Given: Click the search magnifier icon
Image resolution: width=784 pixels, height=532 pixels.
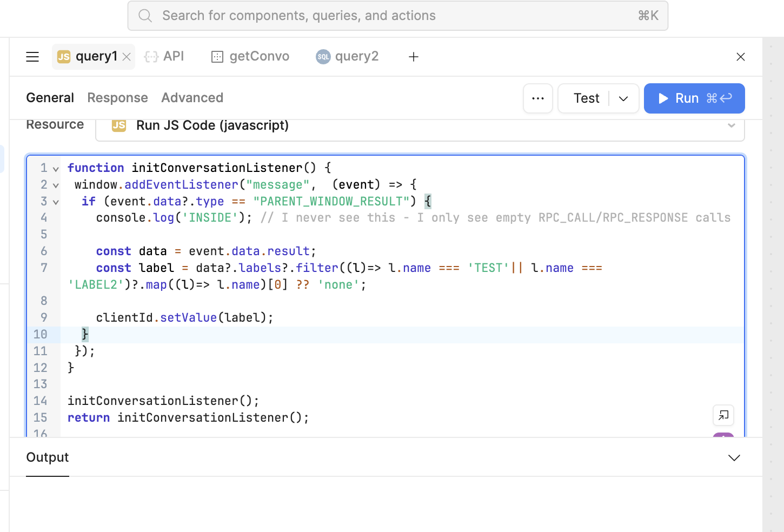Looking at the screenshot, I should coord(145,16).
